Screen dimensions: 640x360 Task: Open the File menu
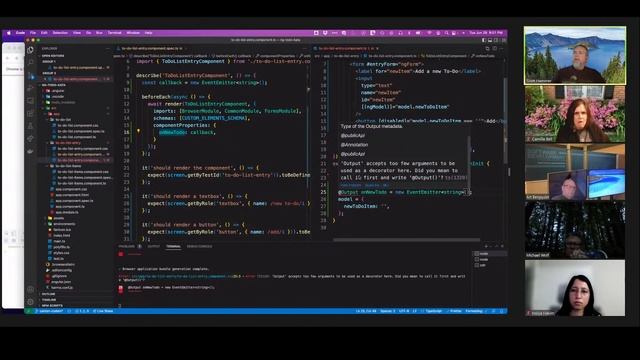pos(33,33)
